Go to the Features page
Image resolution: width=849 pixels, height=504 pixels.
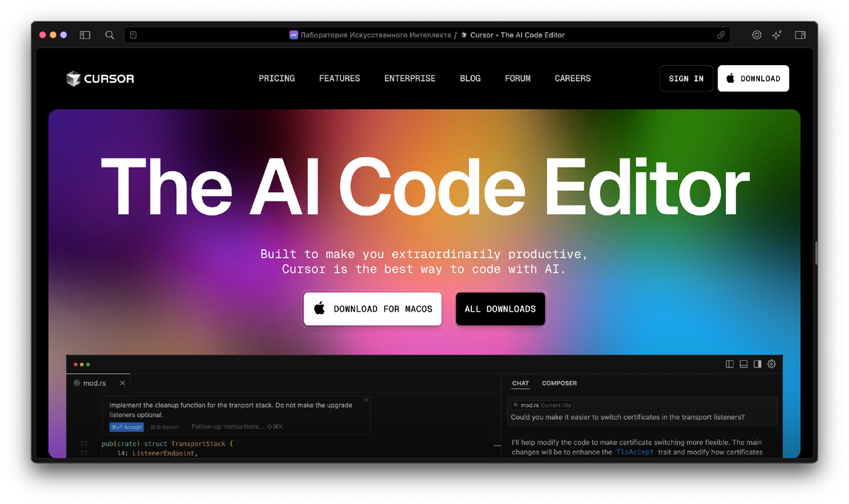point(340,78)
